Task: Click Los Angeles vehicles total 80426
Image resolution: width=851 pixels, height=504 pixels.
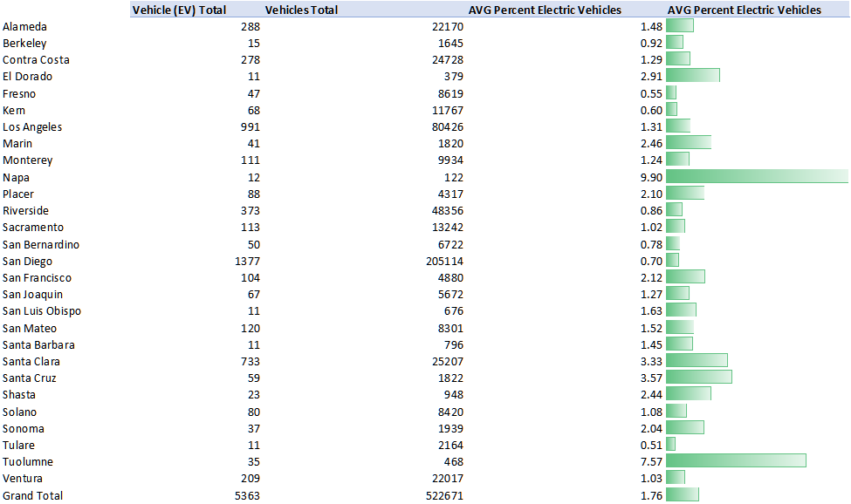Action: tap(445, 126)
